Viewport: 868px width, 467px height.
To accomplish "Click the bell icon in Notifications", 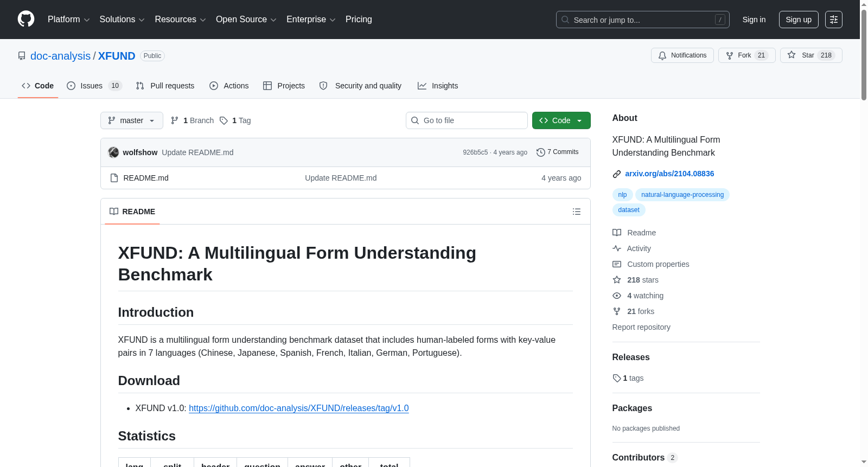I will 662,55.
